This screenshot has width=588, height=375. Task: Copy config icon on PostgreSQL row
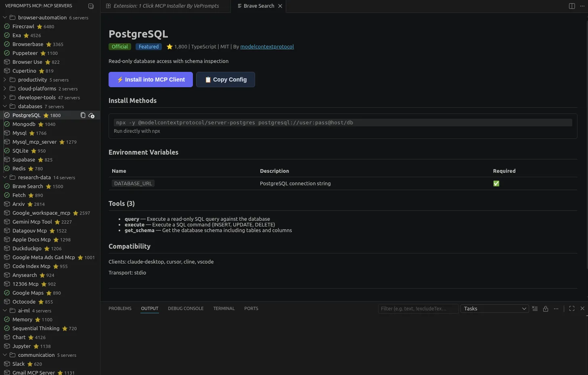[83, 115]
